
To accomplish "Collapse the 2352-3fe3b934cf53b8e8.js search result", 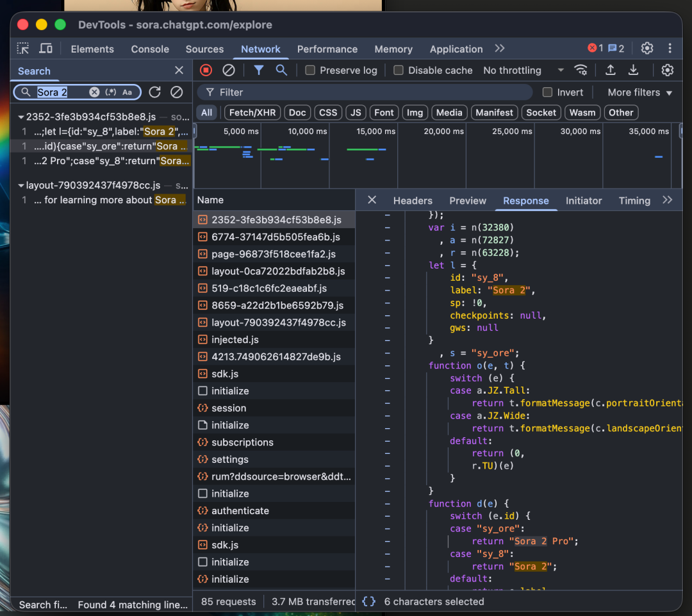I will coord(21,117).
